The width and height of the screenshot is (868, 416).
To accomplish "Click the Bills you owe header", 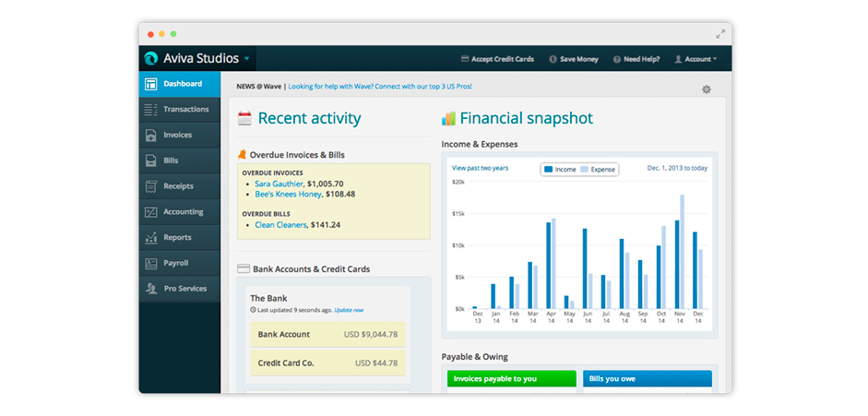I will (648, 379).
